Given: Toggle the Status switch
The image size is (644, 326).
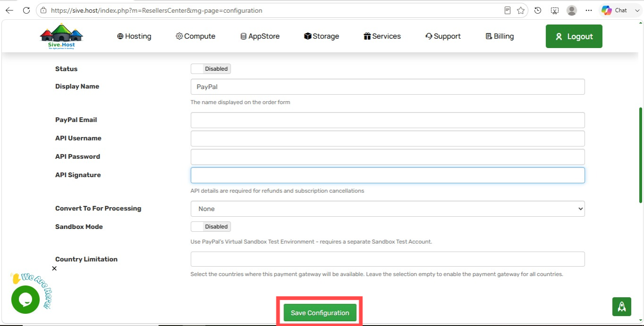Looking at the screenshot, I should coord(210,69).
